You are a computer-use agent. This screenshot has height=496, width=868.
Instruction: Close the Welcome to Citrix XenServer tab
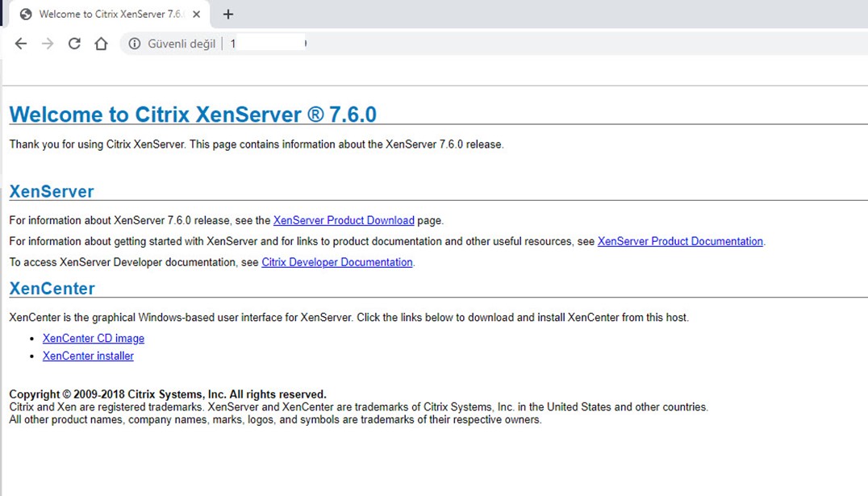(x=197, y=15)
